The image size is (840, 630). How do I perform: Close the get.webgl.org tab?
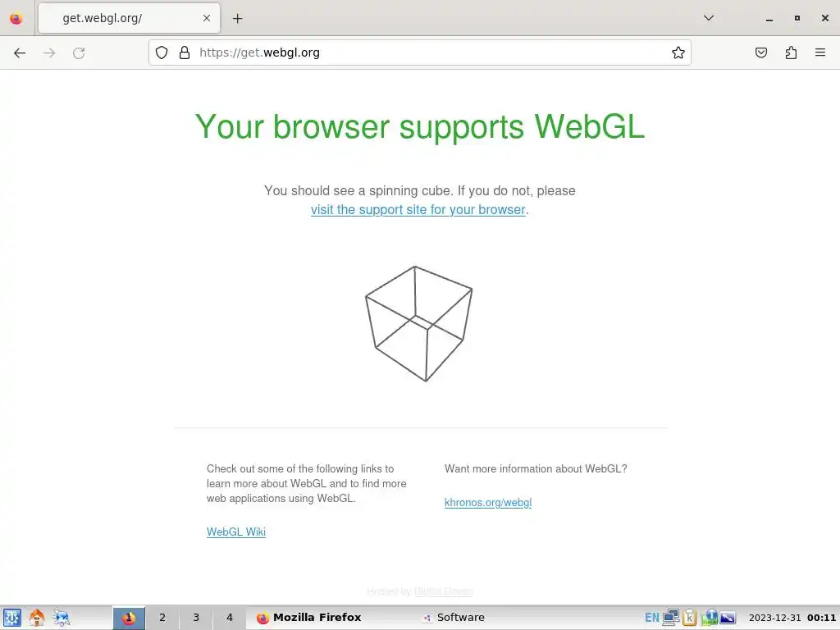207,18
